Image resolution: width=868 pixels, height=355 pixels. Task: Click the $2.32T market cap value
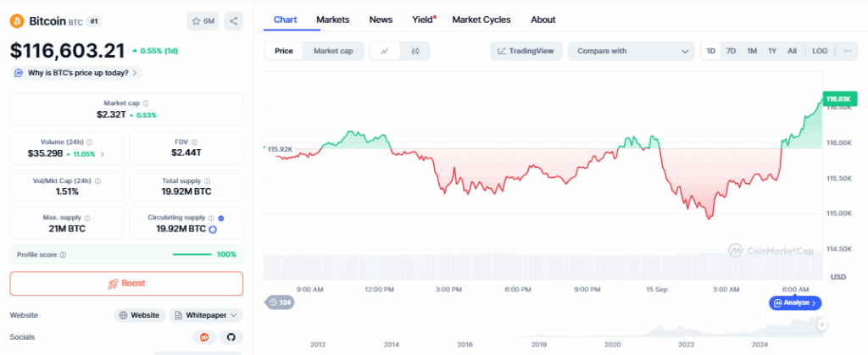tap(111, 115)
